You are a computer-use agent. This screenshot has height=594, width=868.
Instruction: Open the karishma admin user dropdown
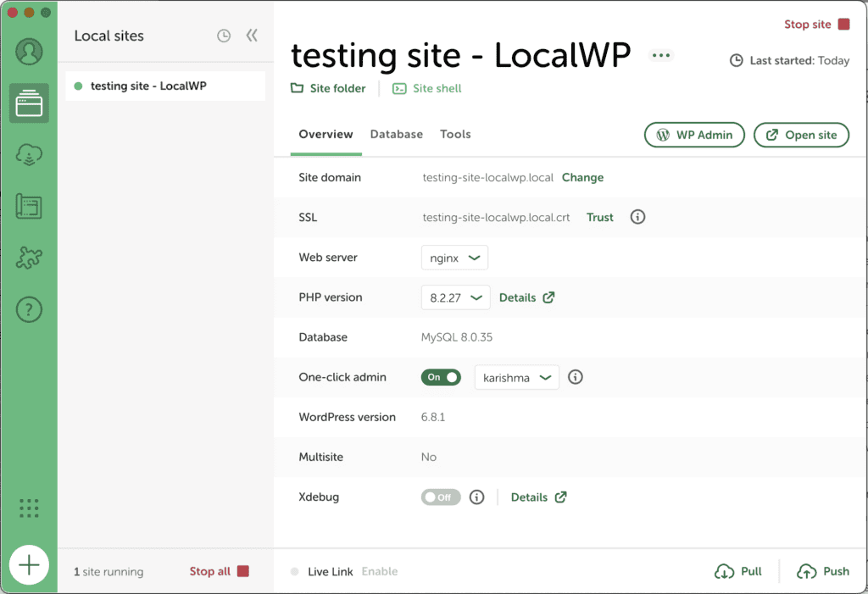click(517, 378)
